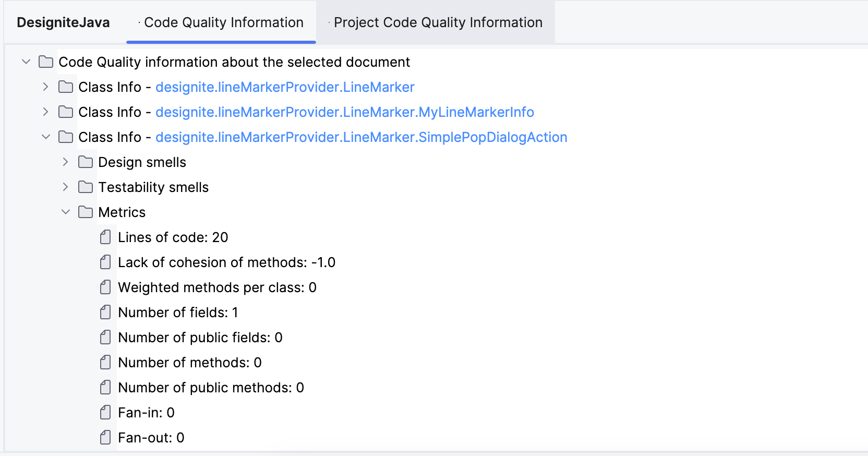Image resolution: width=868 pixels, height=456 pixels.
Task: Click file icon beside Fan-in
Action: (105, 413)
